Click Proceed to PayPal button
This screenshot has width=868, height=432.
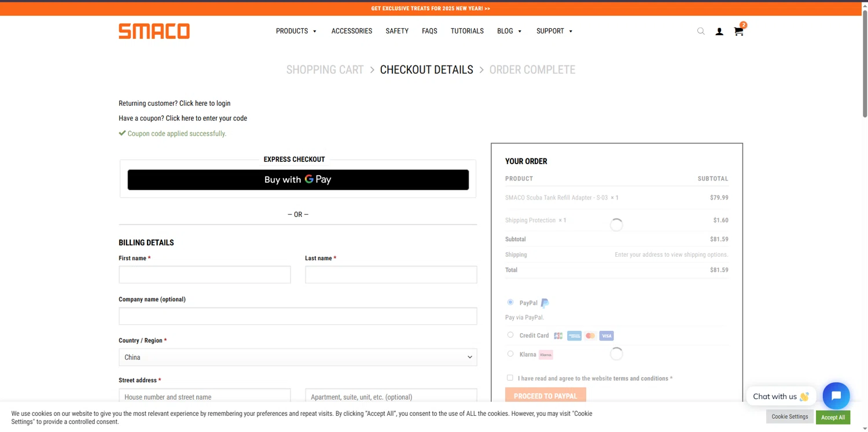(546, 395)
